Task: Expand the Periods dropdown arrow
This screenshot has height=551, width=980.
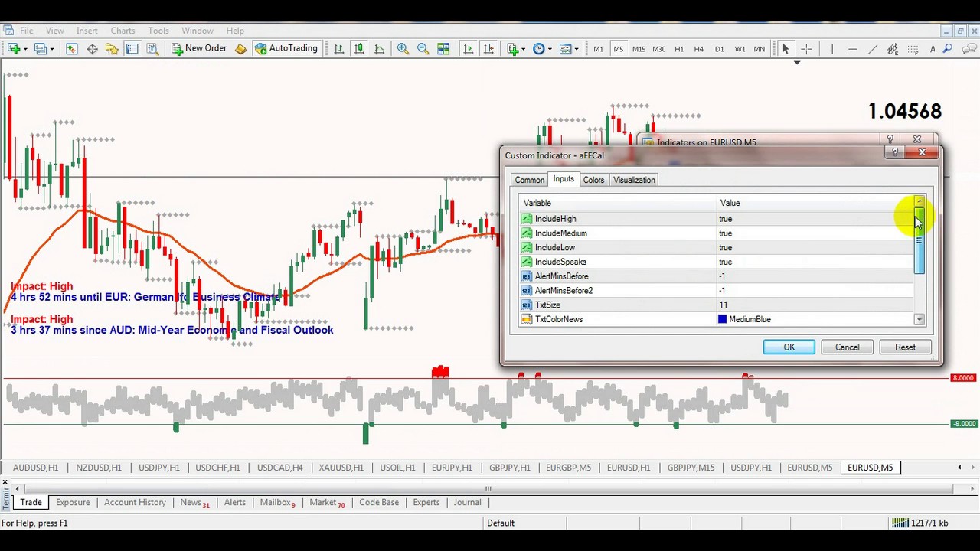Action: (x=550, y=49)
